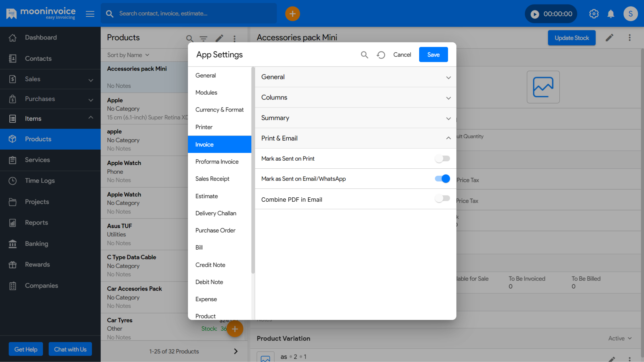The height and width of the screenshot is (362, 644).
Task: Start the timer play button
Action: pyautogui.click(x=535, y=14)
